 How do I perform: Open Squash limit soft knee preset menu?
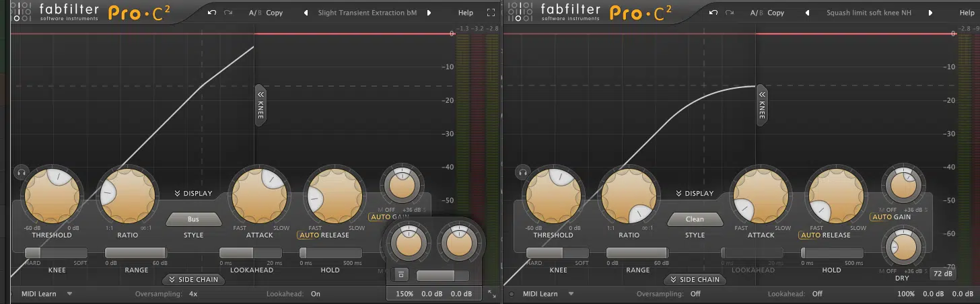coord(869,13)
